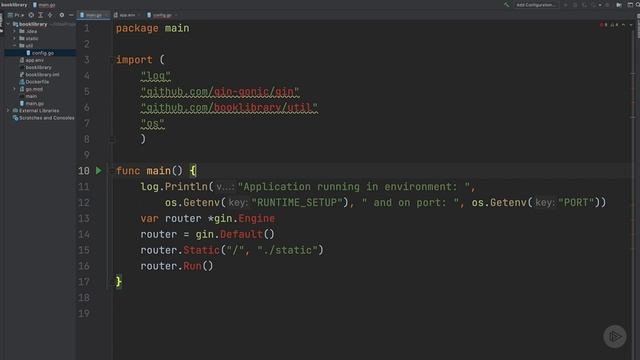Click the "log" import string
The height and width of the screenshot is (360, 640).
coord(156,76)
